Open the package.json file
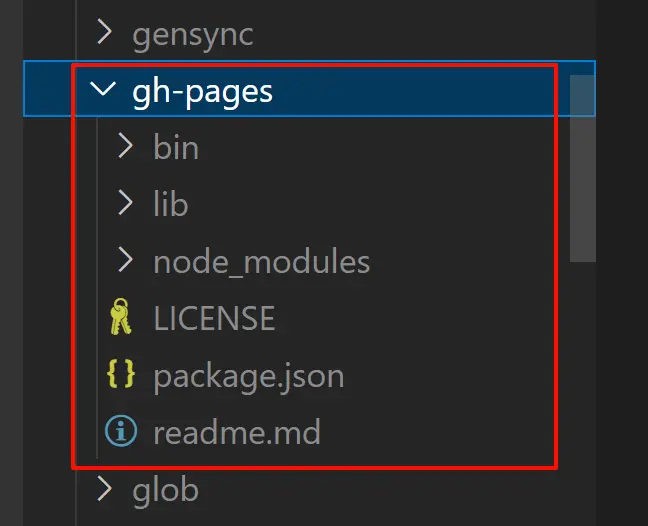 point(249,377)
